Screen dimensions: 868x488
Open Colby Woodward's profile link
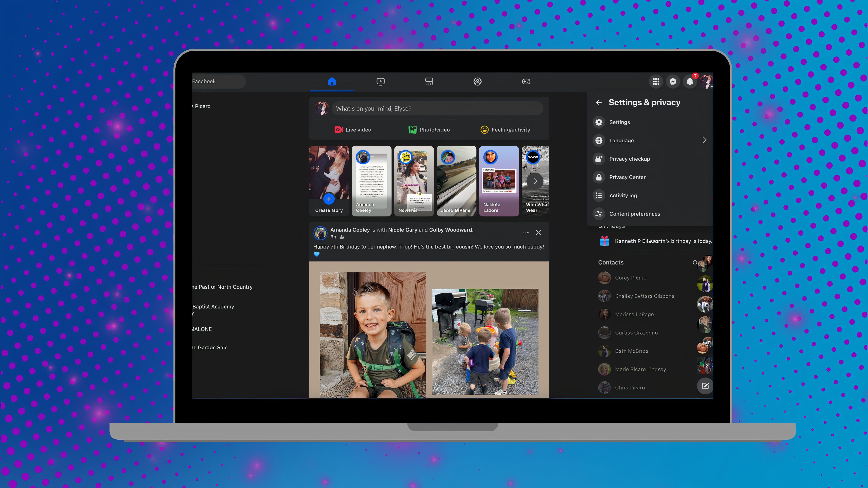(x=450, y=230)
